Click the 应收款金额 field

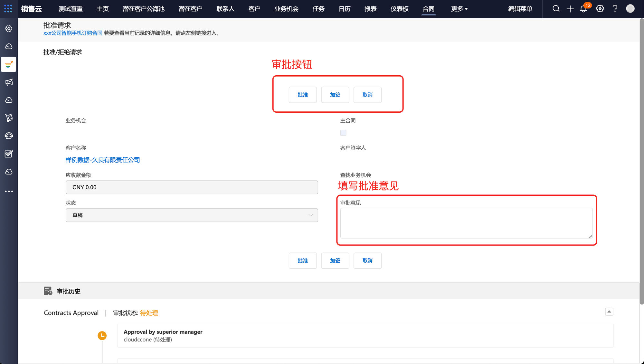coord(192,187)
